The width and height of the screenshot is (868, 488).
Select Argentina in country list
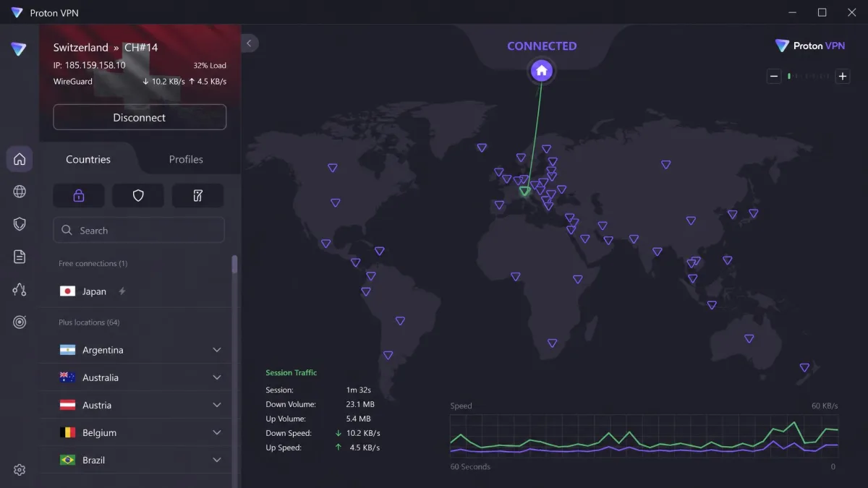click(136, 350)
